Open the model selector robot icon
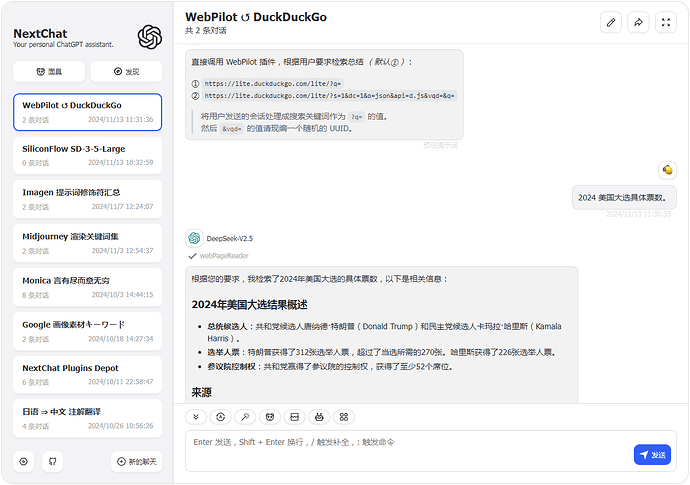 [319, 417]
